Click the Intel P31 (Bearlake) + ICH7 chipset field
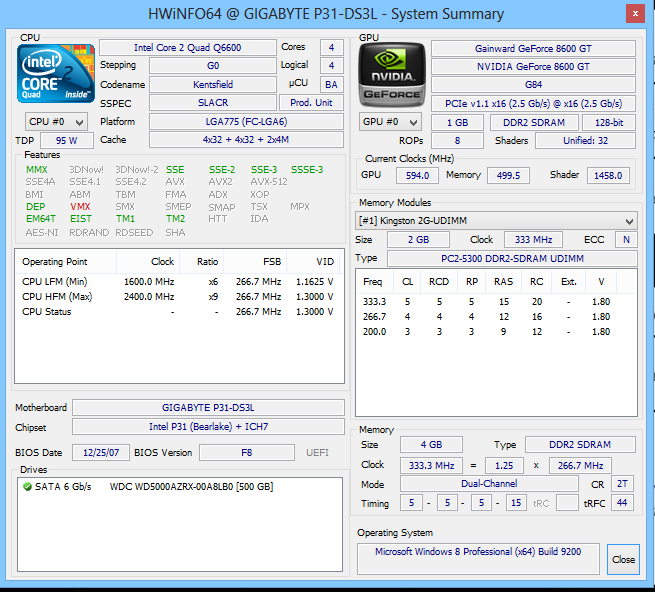This screenshot has height=592, width=655. point(208,427)
